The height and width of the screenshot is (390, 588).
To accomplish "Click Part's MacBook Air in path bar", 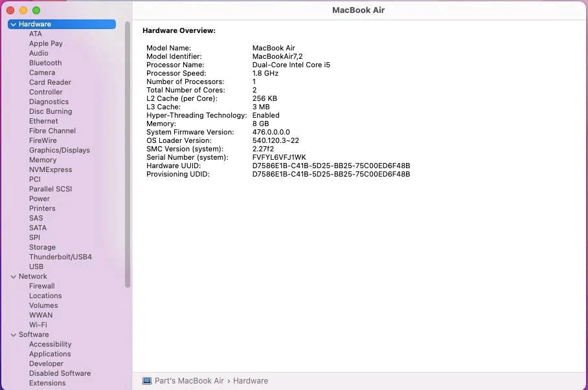I will tap(189, 381).
